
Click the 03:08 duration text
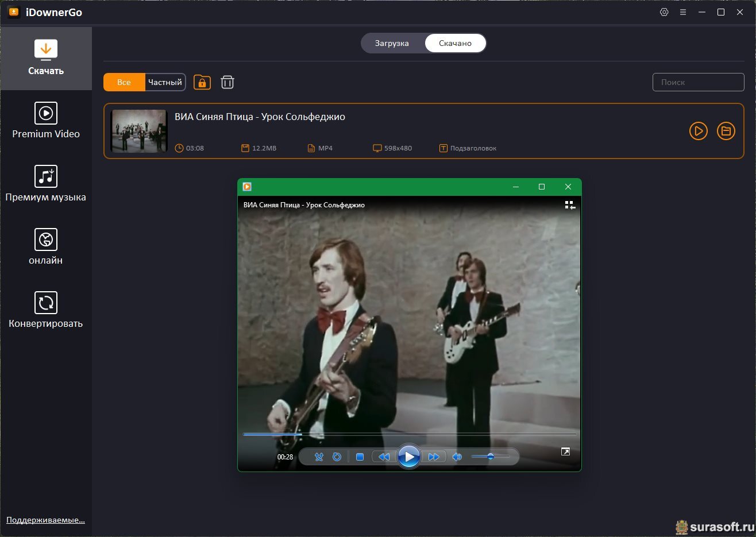[x=195, y=148]
